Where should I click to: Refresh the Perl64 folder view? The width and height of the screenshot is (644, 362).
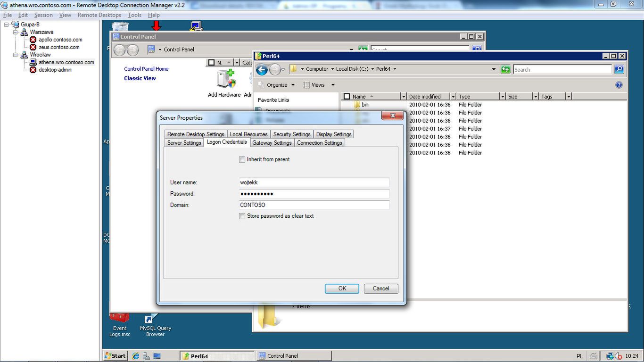pyautogui.click(x=505, y=69)
